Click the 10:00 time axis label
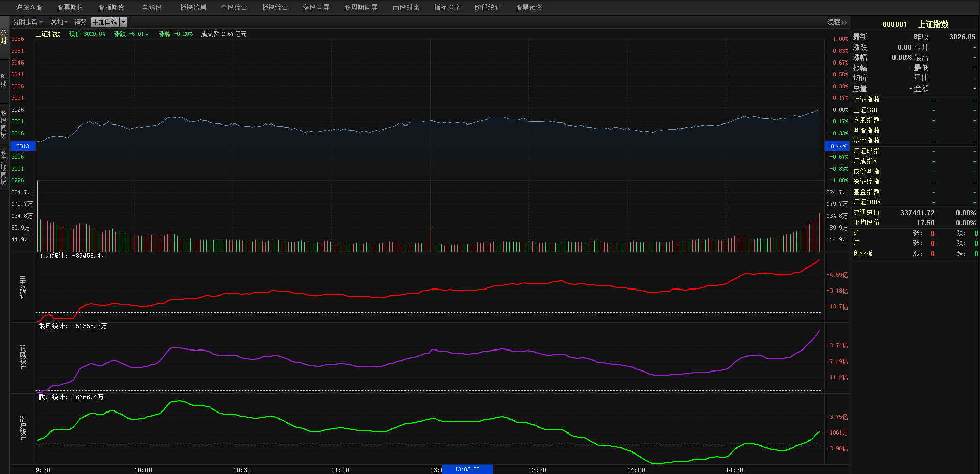 click(x=143, y=470)
